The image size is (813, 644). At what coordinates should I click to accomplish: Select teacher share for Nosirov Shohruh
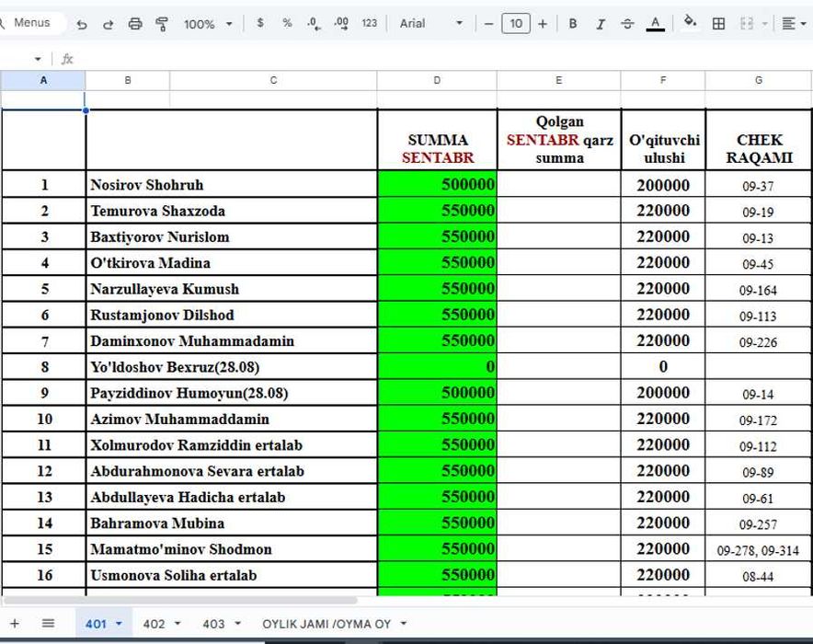click(x=663, y=184)
